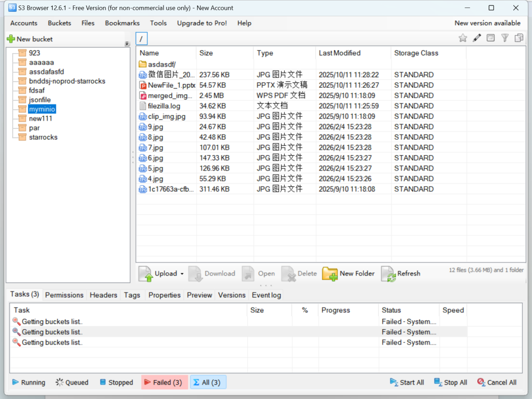Click the Refresh icon

(388, 273)
